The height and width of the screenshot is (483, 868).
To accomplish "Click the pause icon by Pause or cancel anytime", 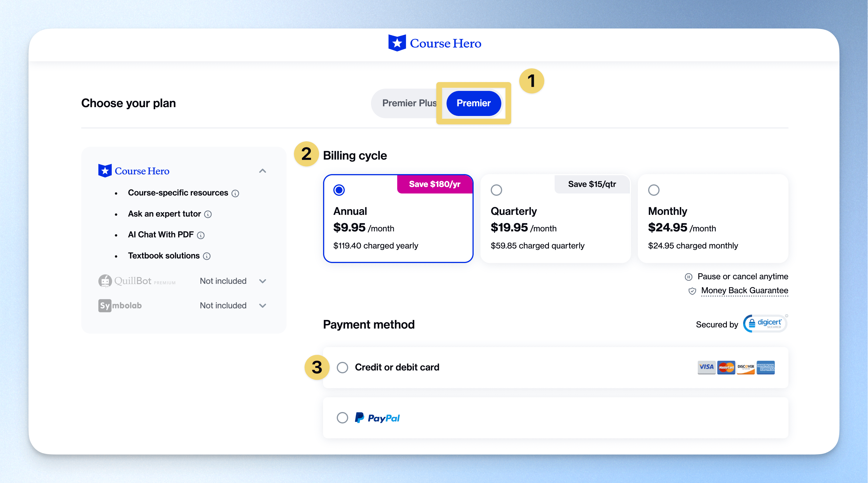I will pyautogui.click(x=689, y=277).
